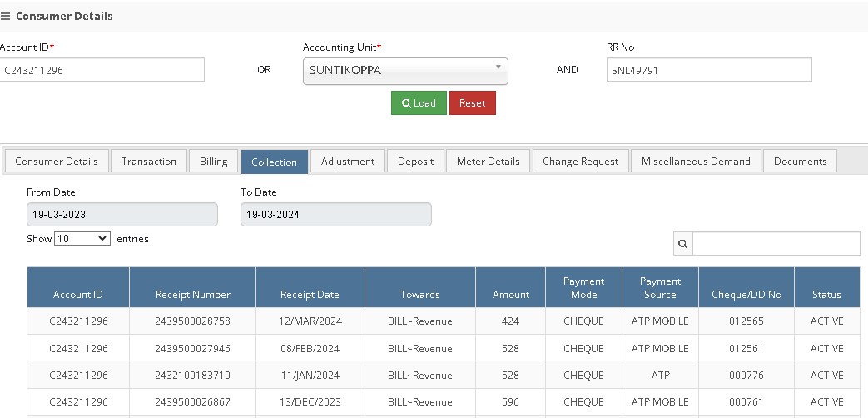Click the RR No input field
Viewport: 868px width, 418px height.
[x=709, y=70]
